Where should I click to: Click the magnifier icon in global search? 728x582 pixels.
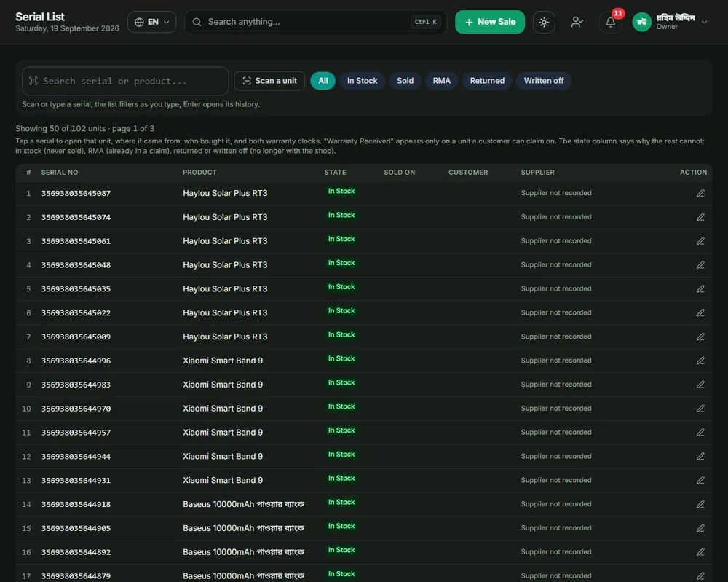pyautogui.click(x=197, y=22)
